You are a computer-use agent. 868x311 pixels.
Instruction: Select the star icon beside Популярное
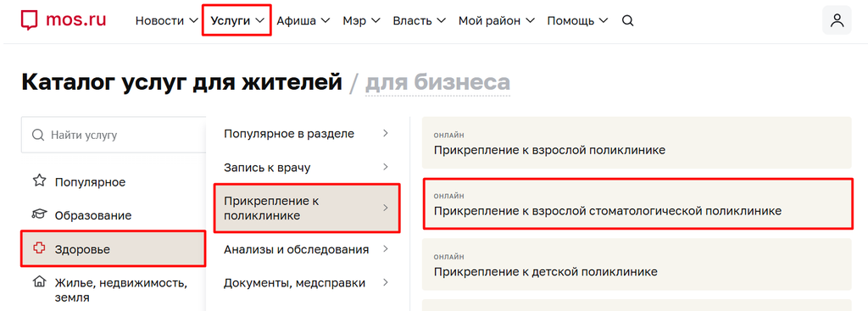39,181
